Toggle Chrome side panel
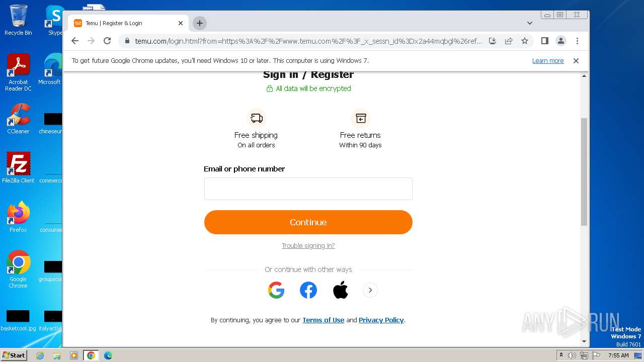This screenshot has width=644, height=362. (544, 41)
